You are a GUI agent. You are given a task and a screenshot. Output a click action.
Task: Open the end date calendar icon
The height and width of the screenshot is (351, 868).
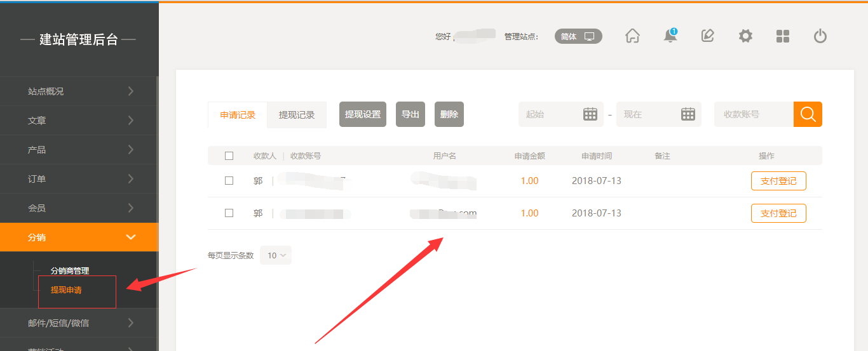pyautogui.click(x=688, y=114)
